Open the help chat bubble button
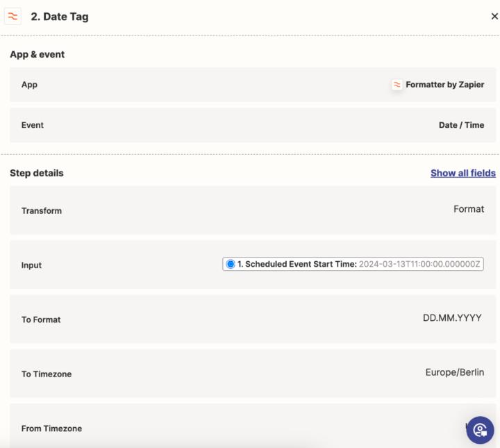 click(480, 430)
